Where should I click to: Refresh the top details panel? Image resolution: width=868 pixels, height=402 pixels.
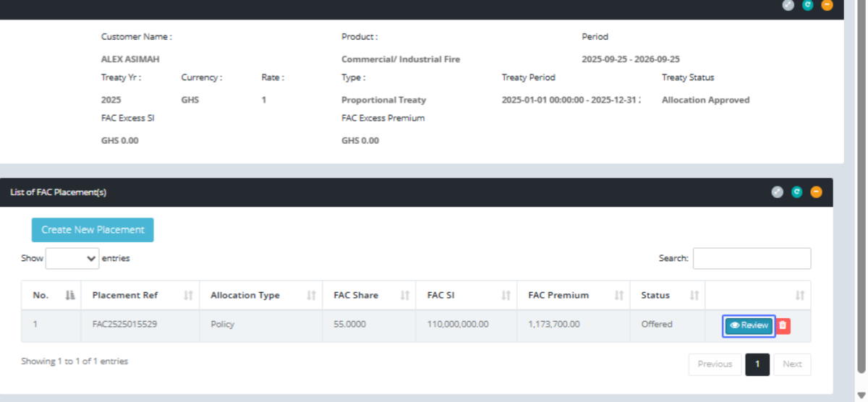[808, 5]
